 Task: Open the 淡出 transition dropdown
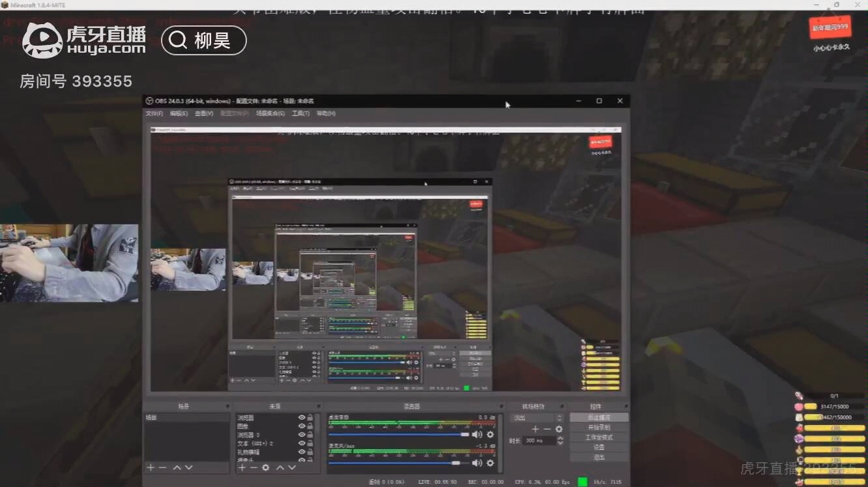[x=537, y=417]
